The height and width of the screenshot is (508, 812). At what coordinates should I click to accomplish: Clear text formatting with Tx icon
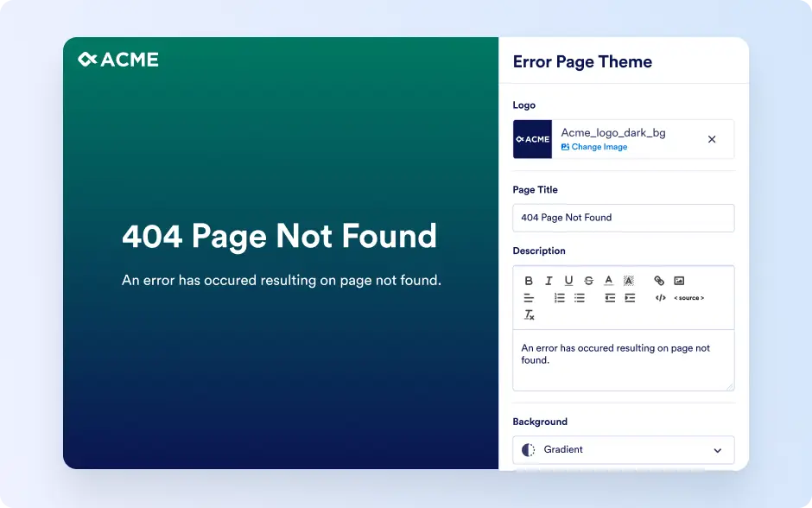pyautogui.click(x=529, y=314)
